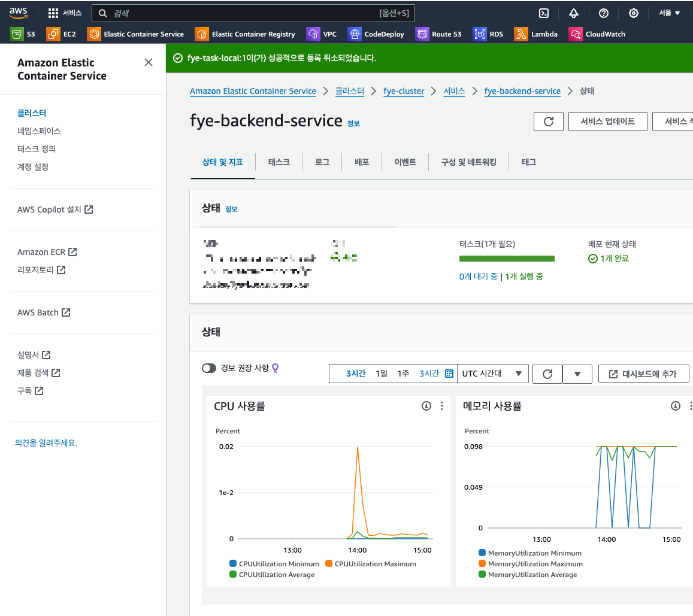Select the 1주 time range

(403, 374)
